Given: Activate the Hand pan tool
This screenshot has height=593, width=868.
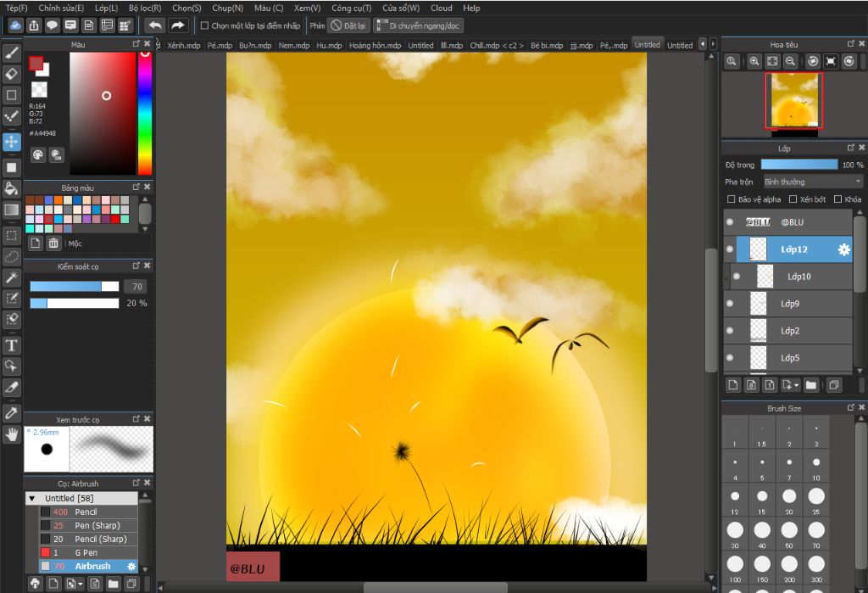Looking at the screenshot, I should (12, 434).
